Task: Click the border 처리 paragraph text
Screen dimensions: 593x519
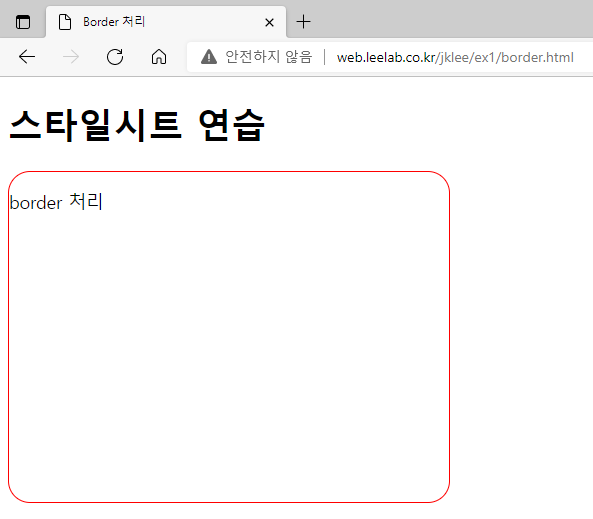Action: pyautogui.click(x=56, y=202)
